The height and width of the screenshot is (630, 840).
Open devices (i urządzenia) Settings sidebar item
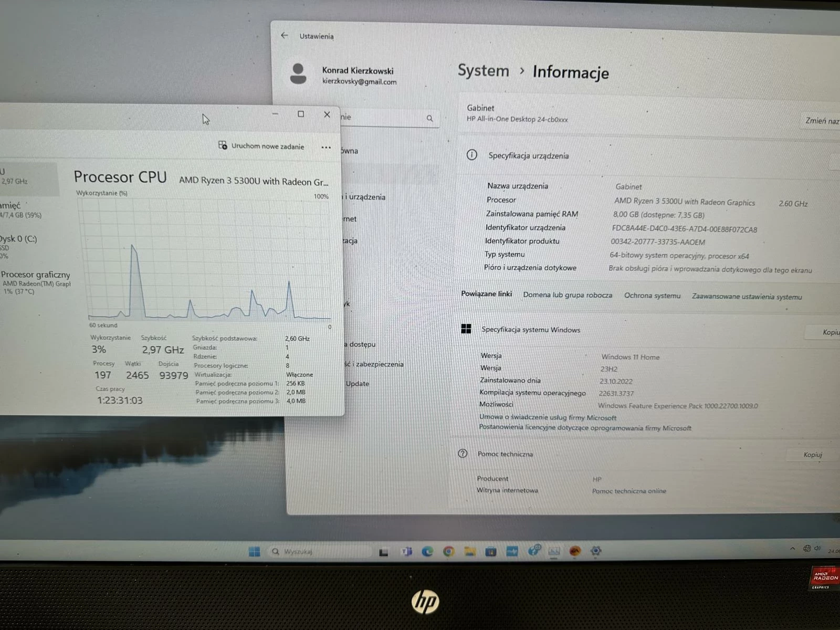pyautogui.click(x=364, y=197)
